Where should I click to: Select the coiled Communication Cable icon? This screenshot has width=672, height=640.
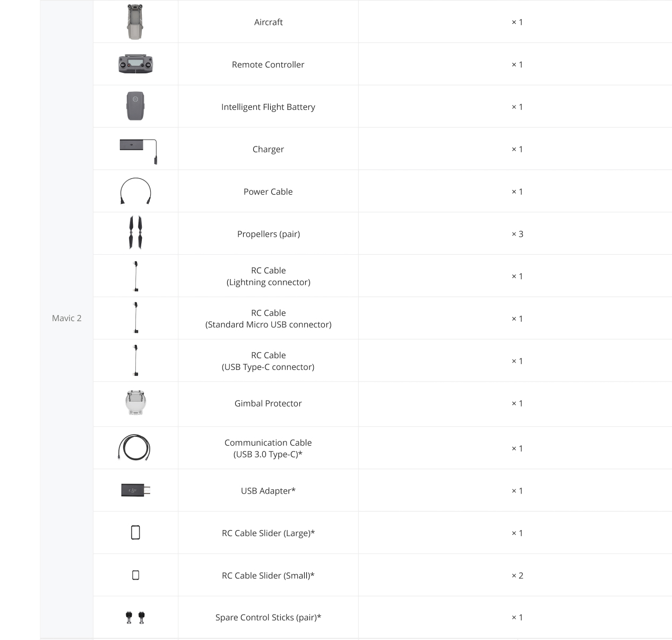[134, 447]
